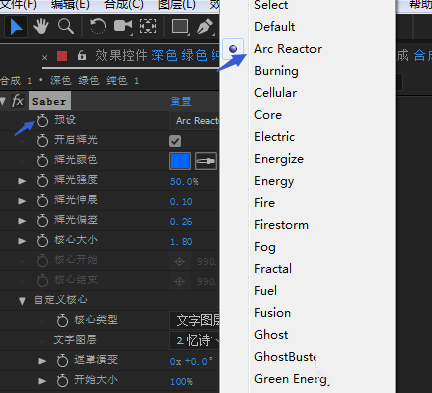
Task: Click the 0x +0.0° 遮罩演变 value
Action: [x=191, y=362]
